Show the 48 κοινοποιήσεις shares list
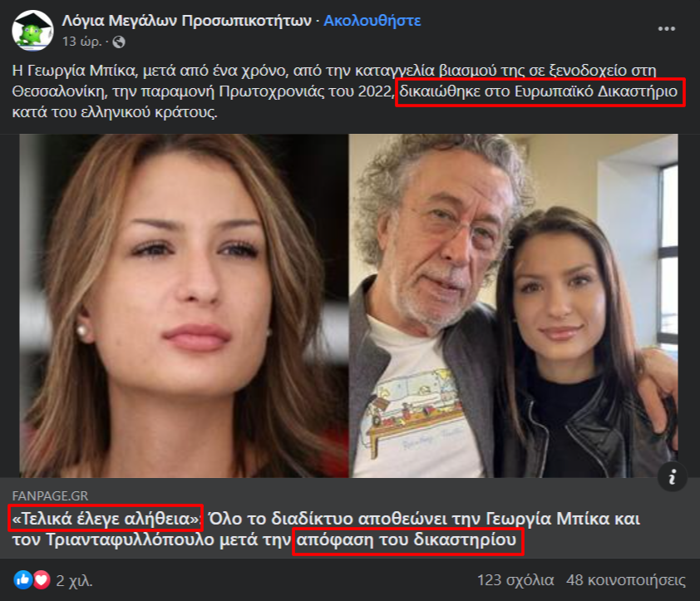Screen dimensions: 700x601 625,580
